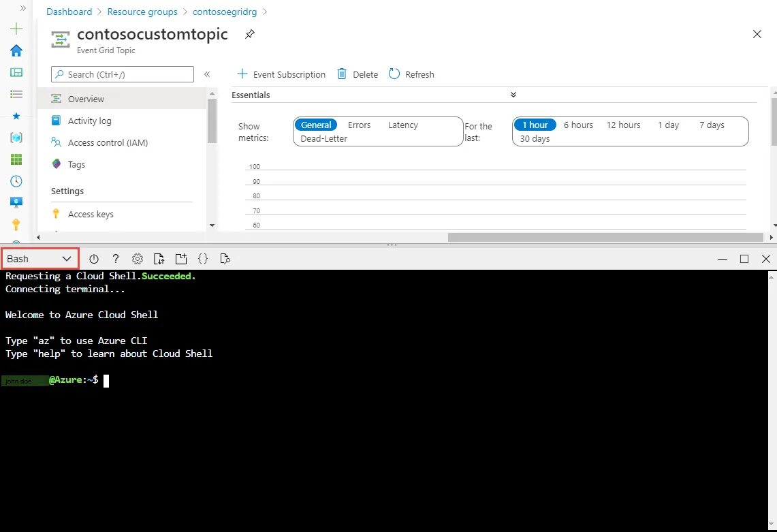Expand the left portal sidebar
Viewport: 777px width, 532px height.
[22, 8]
